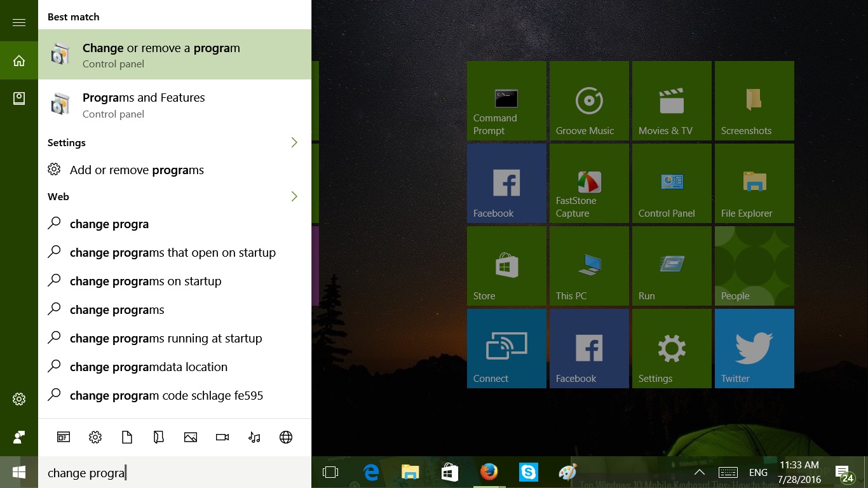Open the This PC tile
Screen dimensions: 868x488
pos(589,266)
